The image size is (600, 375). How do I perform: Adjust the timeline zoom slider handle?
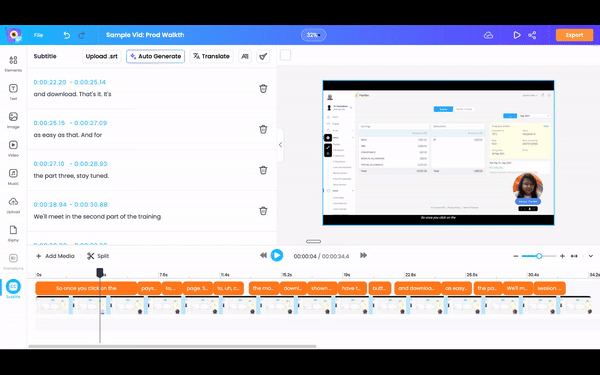(539, 256)
